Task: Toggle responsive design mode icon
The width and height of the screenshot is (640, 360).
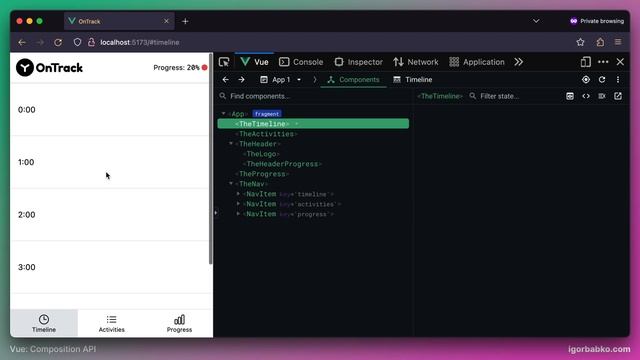Action: coord(586,62)
